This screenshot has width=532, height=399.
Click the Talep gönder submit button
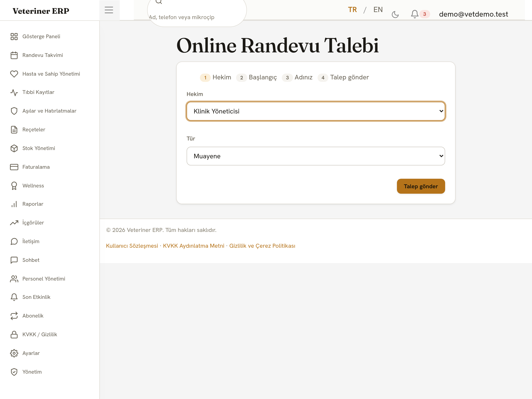coord(421,186)
